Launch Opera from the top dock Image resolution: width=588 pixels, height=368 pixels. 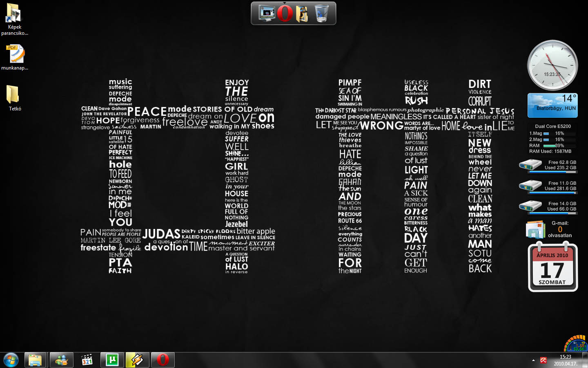pyautogui.click(x=285, y=13)
